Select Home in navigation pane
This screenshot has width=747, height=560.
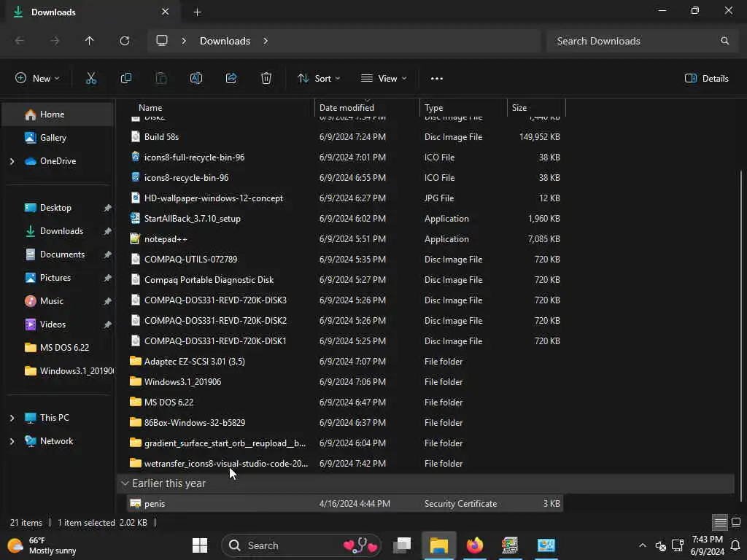pyautogui.click(x=58, y=114)
